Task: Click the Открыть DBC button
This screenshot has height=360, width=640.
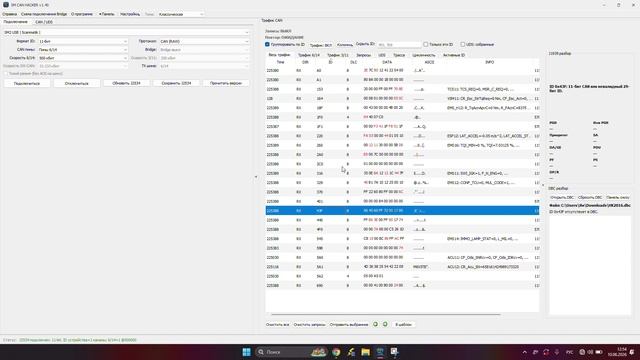Action: [x=562, y=198]
